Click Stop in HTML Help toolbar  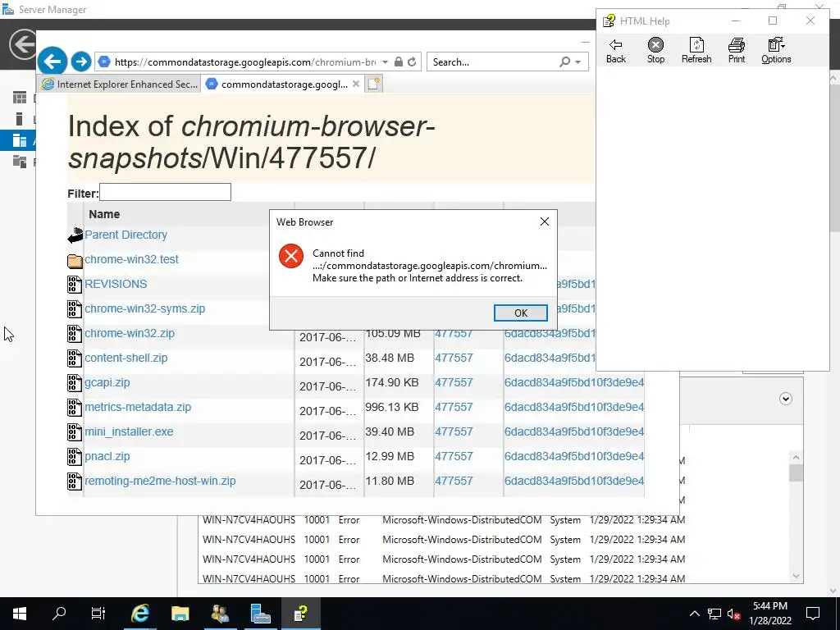(x=655, y=51)
